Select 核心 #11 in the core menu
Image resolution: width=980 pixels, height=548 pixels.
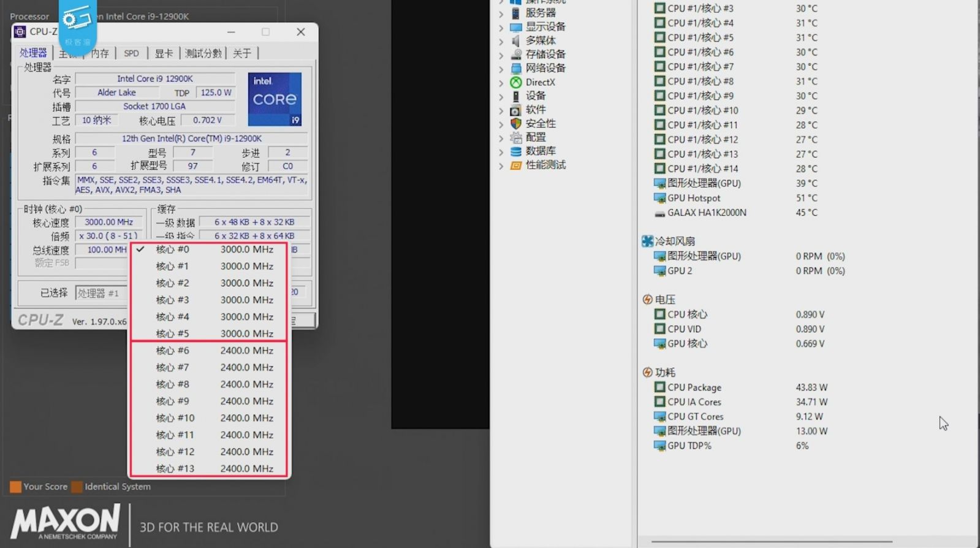[x=208, y=435]
